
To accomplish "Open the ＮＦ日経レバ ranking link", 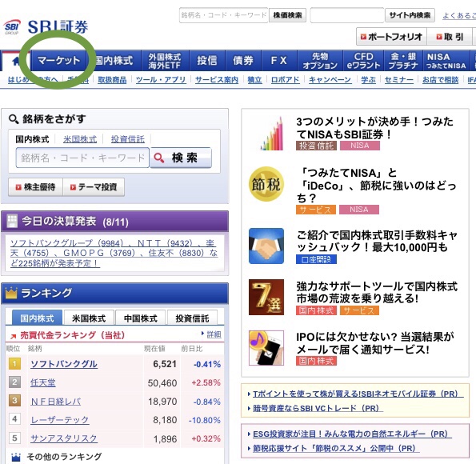I will [56, 402].
